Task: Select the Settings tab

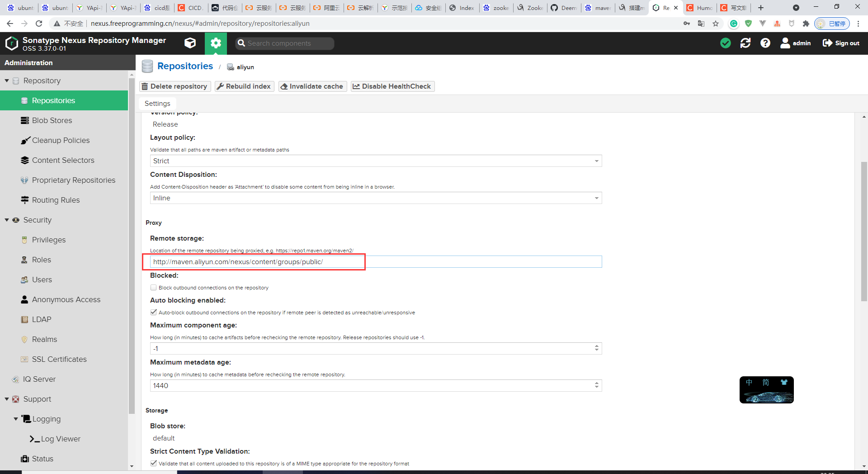Action: pos(157,104)
